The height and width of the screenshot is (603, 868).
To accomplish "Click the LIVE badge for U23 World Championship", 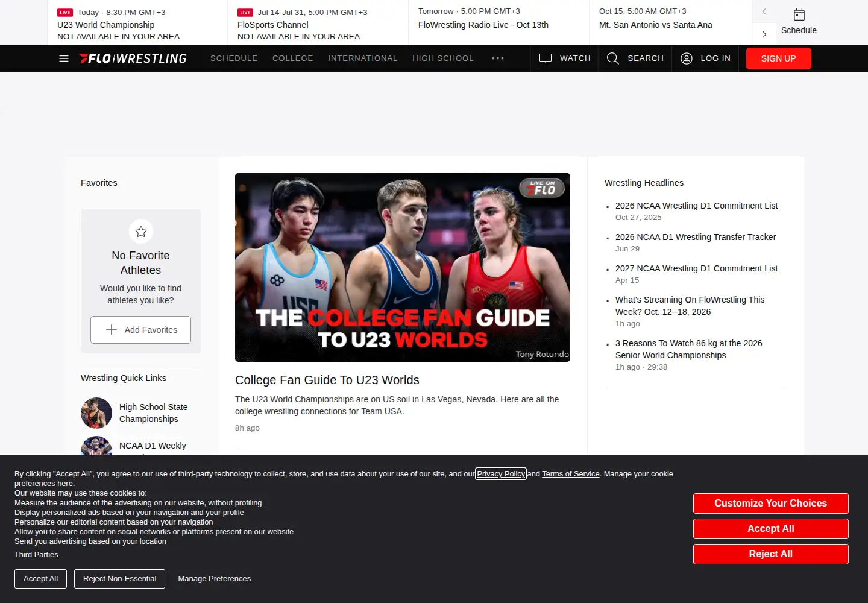I will [x=65, y=13].
